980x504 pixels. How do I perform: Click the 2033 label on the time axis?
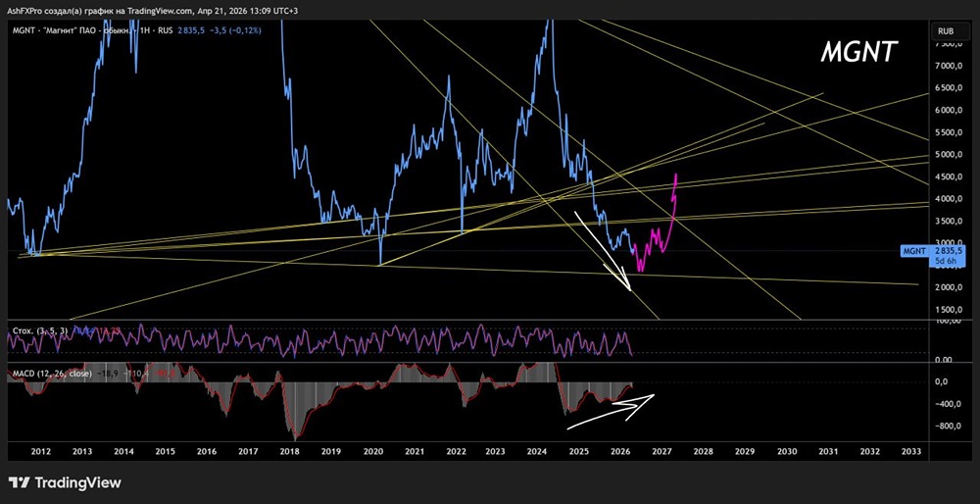(911, 451)
